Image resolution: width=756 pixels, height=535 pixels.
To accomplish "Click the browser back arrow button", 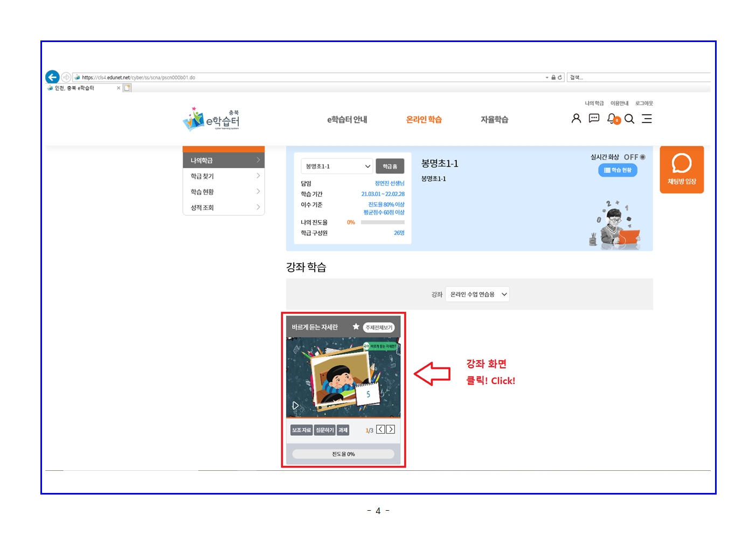I will pyautogui.click(x=52, y=77).
